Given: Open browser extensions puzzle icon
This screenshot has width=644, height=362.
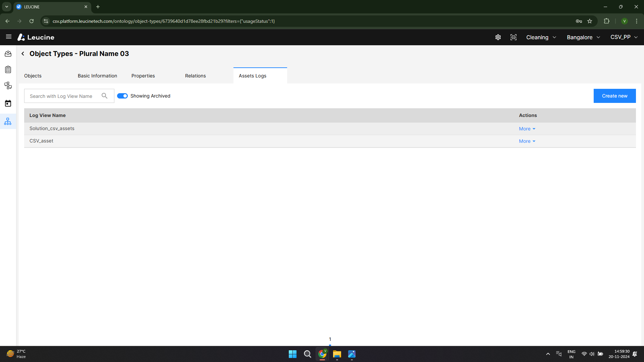Looking at the screenshot, I should tap(606, 21).
